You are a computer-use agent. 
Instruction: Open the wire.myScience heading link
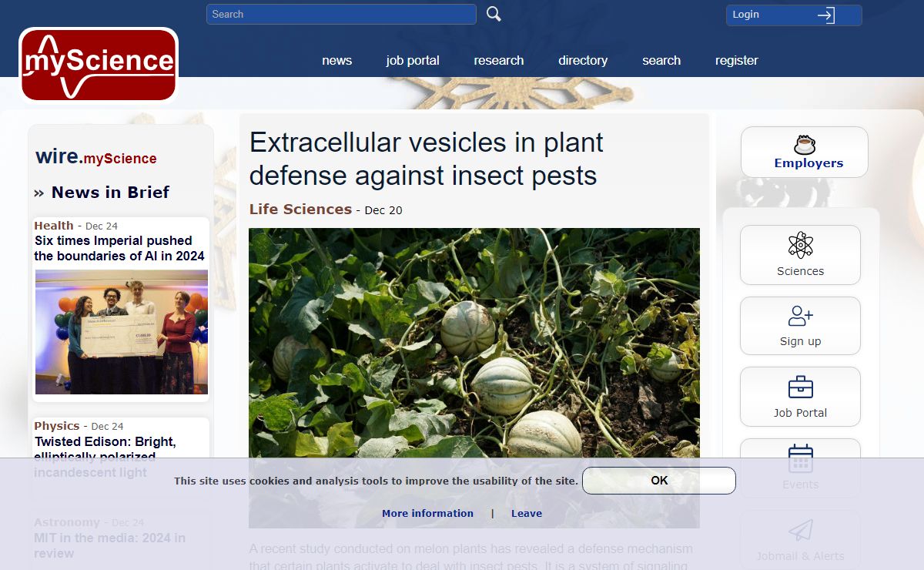pos(96,157)
